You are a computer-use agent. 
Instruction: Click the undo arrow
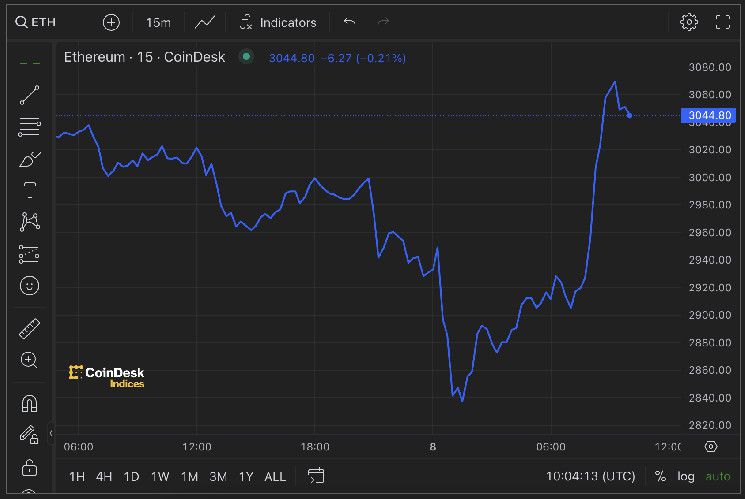point(349,22)
